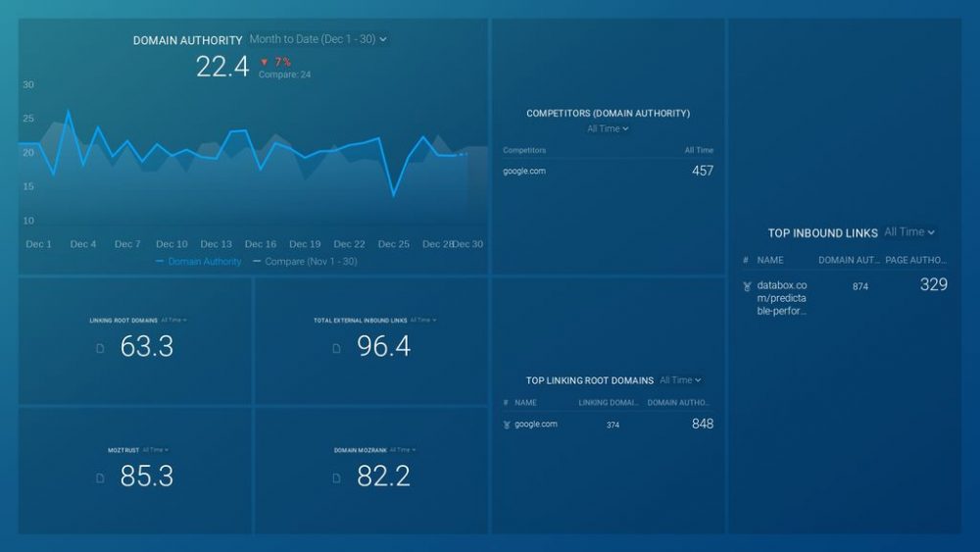
Task: Open All Time dropdown for Top Linking Root Domains
Action: (x=680, y=380)
